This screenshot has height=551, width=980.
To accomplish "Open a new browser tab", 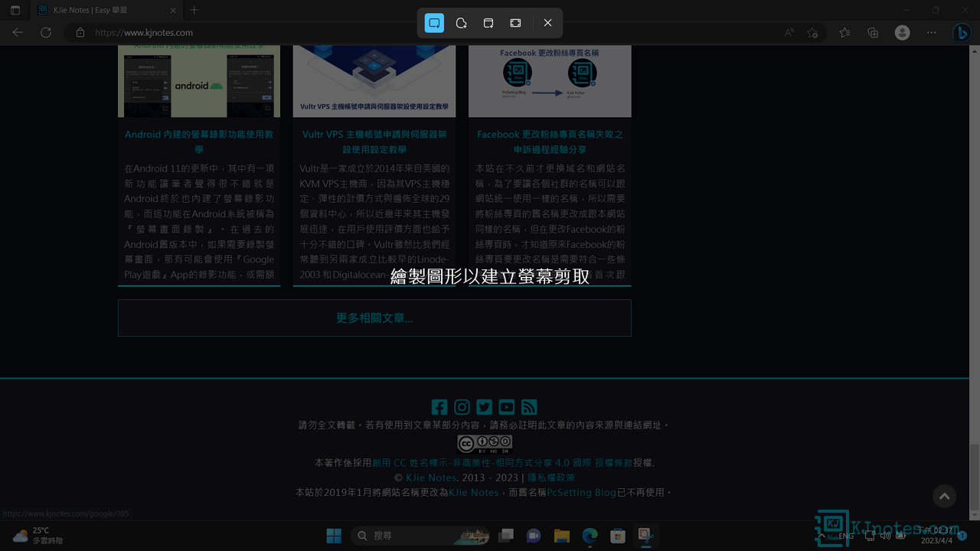I will (194, 10).
